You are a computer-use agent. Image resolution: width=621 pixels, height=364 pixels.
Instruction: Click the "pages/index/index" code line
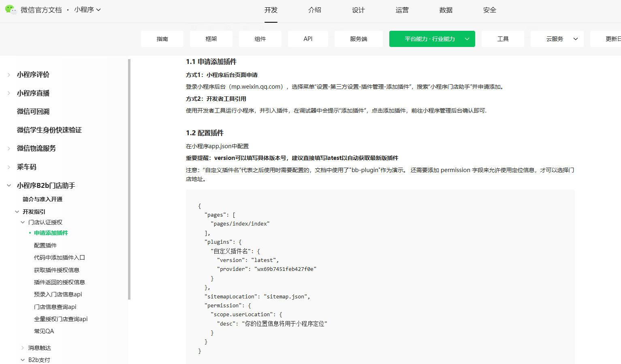[240, 224]
